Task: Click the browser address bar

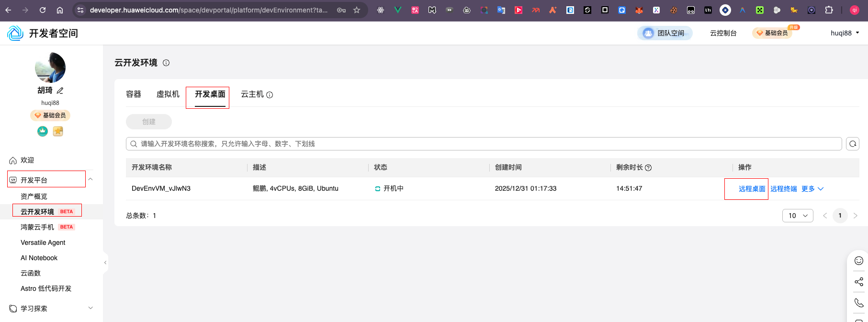Action: tap(208, 10)
